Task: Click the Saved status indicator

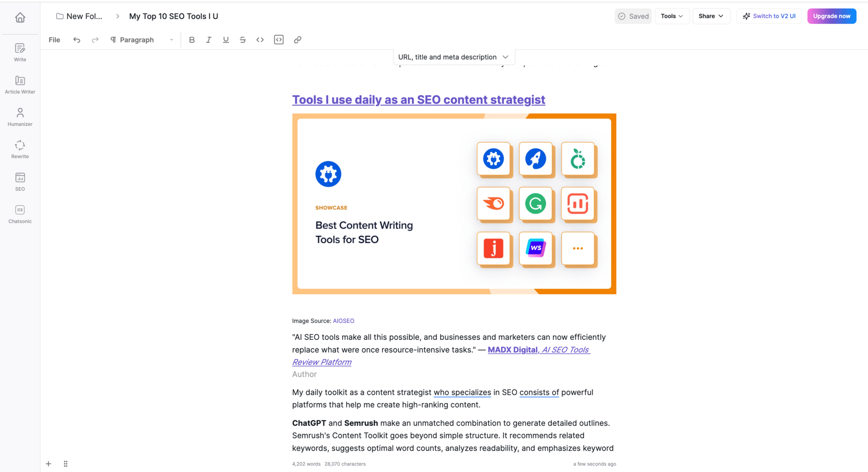Action: (x=633, y=16)
